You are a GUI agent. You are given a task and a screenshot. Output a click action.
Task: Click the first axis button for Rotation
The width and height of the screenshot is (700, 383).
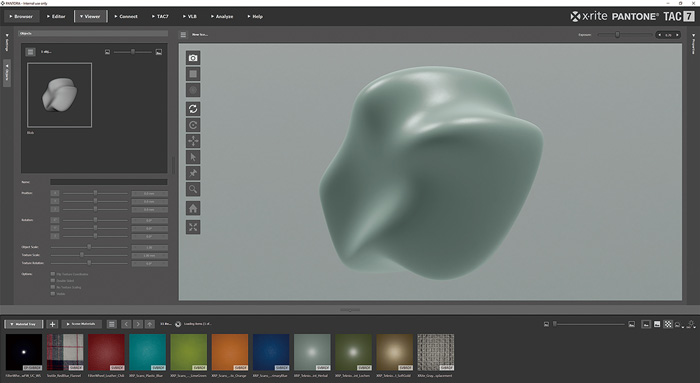tap(54, 221)
